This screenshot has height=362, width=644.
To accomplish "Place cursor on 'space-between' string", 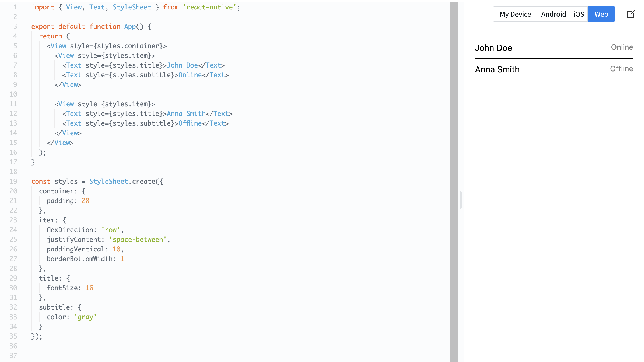I will point(138,240).
